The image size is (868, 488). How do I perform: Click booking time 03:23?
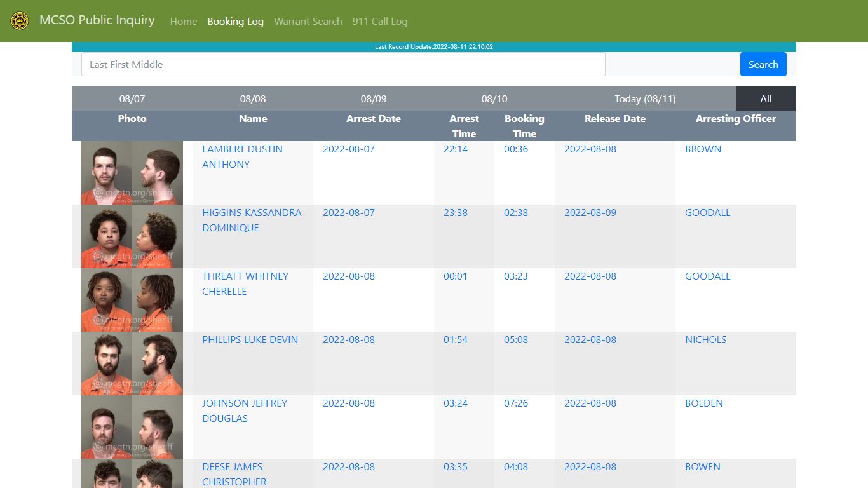[516, 276]
